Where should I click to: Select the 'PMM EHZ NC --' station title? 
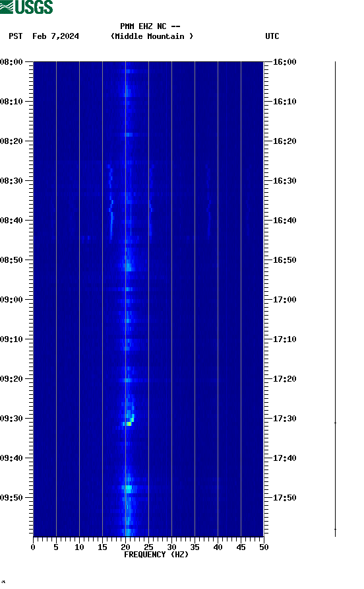tap(150, 26)
